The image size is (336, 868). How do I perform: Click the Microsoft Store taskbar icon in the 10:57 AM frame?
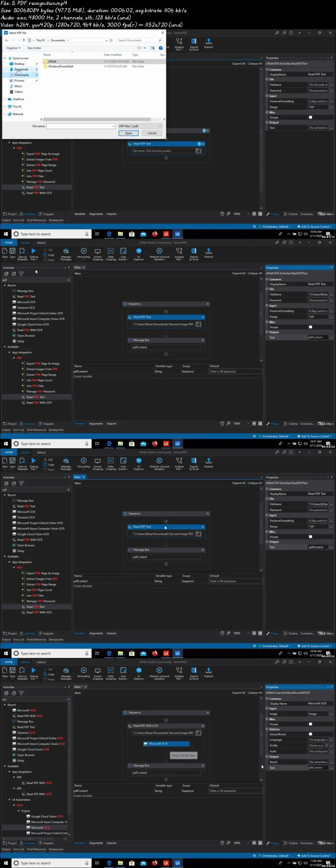coord(132,443)
